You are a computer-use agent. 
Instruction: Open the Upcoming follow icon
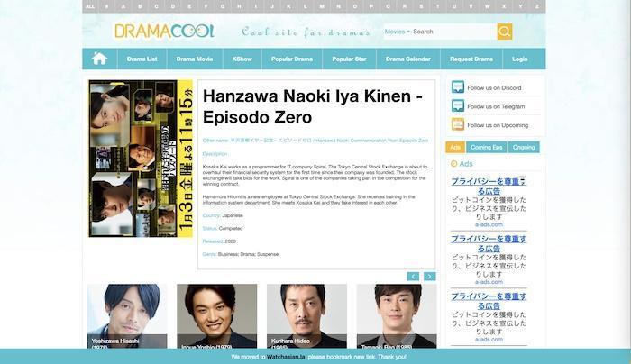[458, 124]
